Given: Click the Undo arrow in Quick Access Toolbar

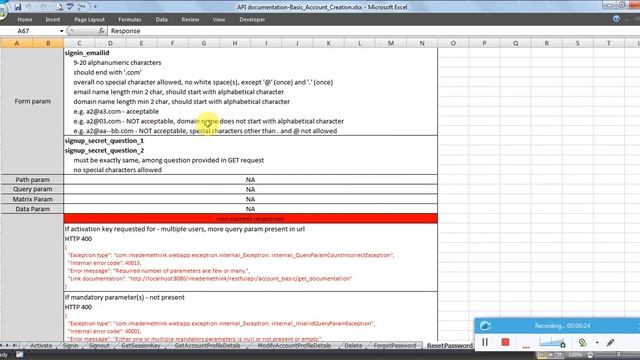Looking at the screenshot, I should pyautogui.click(x=29, y=7).
